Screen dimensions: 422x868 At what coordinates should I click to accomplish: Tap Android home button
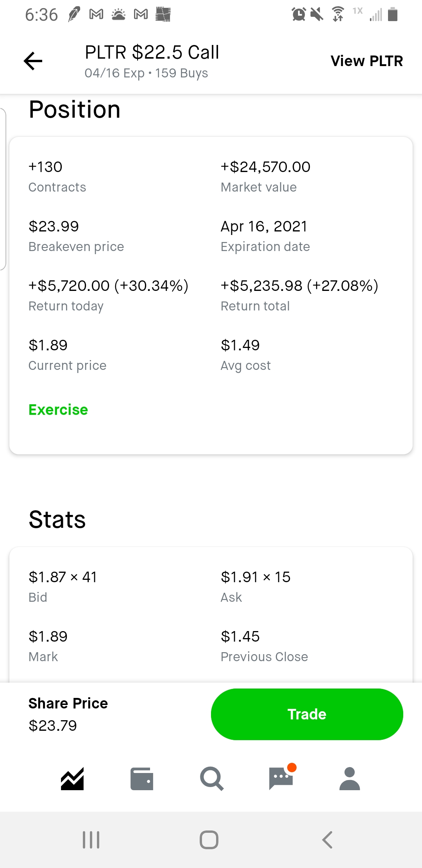pos(209,839)
